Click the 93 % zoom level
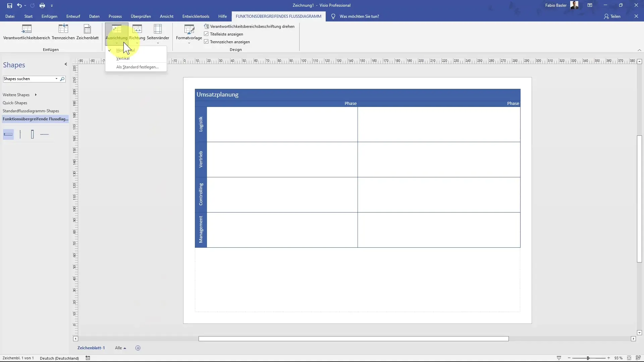The height and width of the screenshot is (362, 644). click(618, 358)
